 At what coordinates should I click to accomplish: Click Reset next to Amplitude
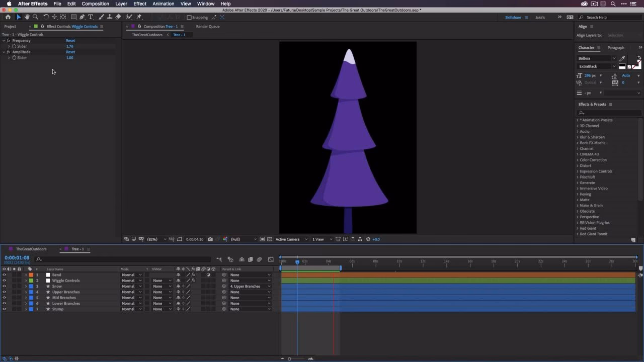tap(70, 52)
